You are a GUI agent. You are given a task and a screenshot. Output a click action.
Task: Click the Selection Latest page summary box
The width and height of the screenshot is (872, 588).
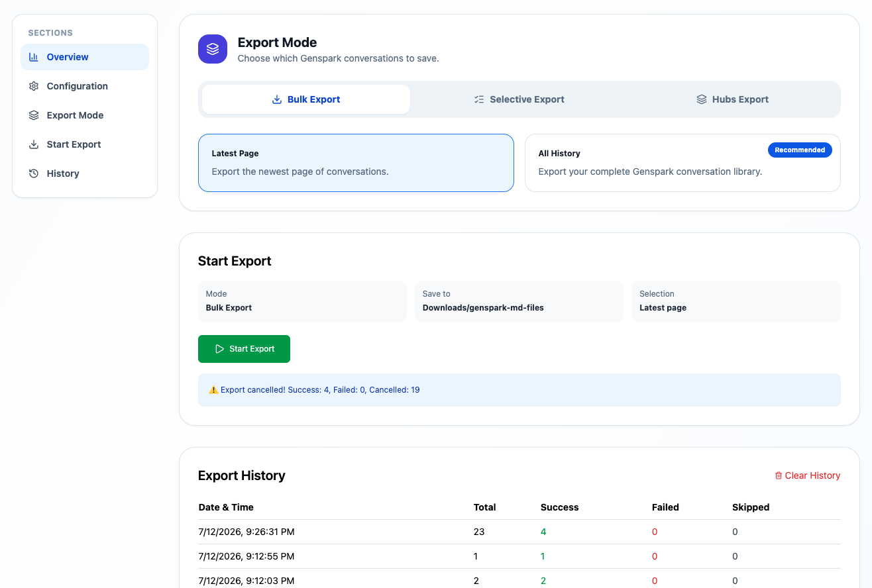[x=736, y=301]
